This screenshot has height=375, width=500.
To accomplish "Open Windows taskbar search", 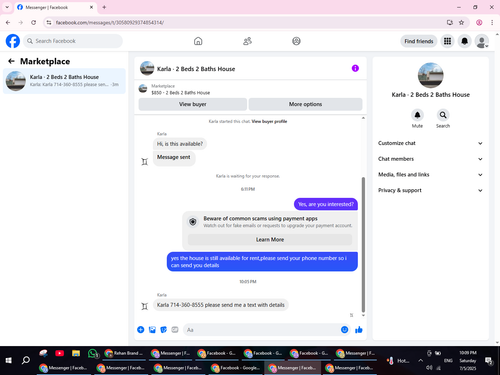I will click(x=26, y=360).
